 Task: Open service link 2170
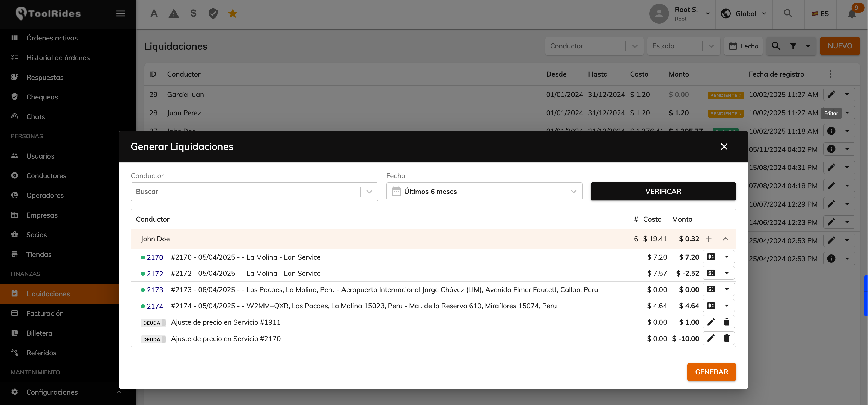tap(155, 257)
